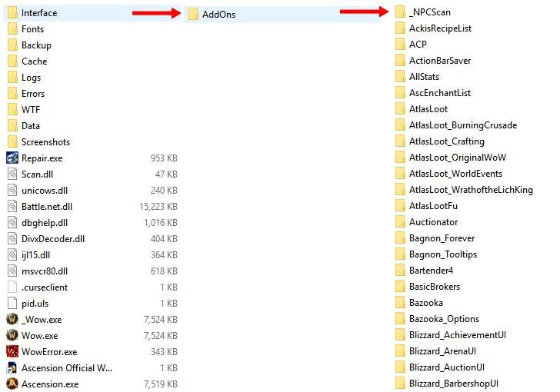560x392 pixels.
Task: Click the Blizzard_AuctionUI folder name
Action: (x=446, y=367)
